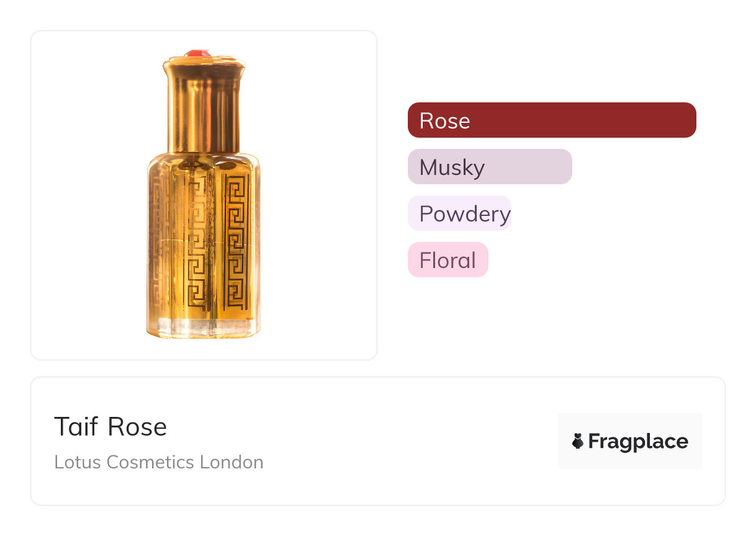The height and width of the screenshot is (536, 756).
Task: Open the Lotus Cosmetics London brand link
Action: (159, 462)
